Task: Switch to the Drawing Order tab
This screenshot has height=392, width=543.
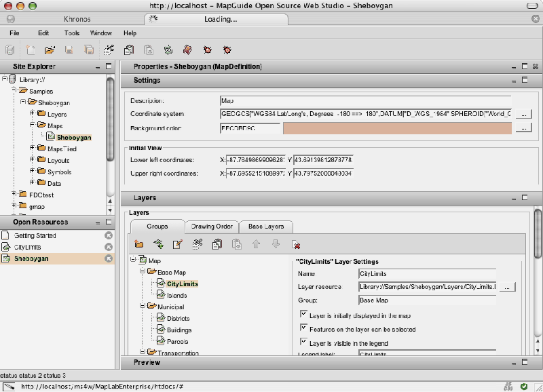Action: tap(212, 227)
